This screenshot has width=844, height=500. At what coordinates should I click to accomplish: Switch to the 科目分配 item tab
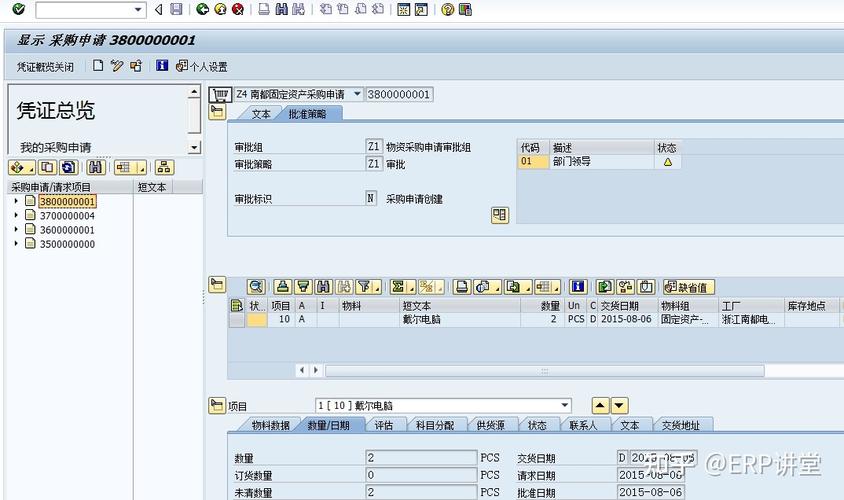tap(435, 425)
